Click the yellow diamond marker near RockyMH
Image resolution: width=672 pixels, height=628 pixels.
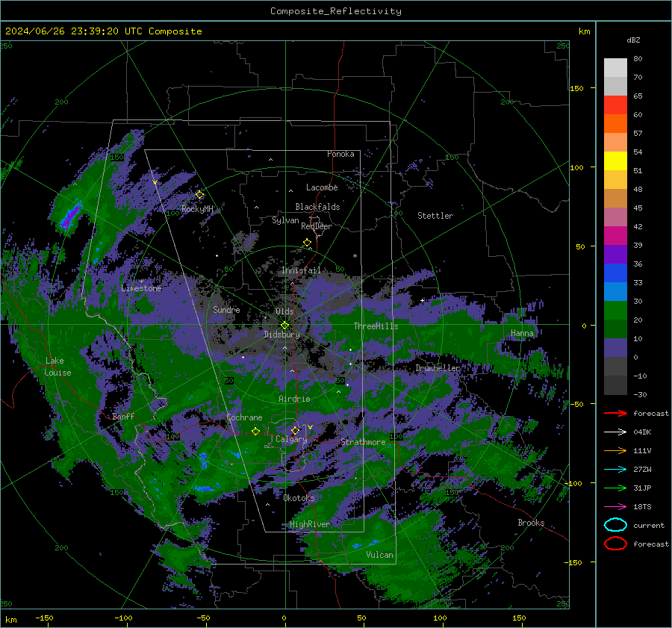coord(199,195)
